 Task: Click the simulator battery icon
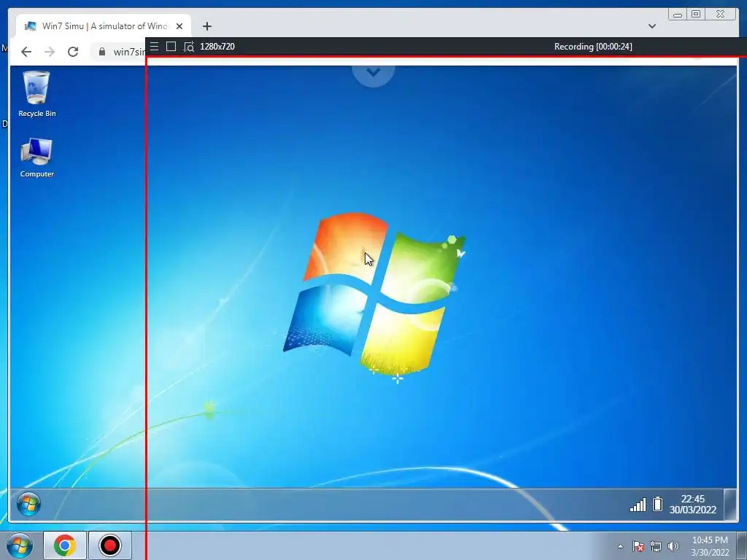(657, 504)
